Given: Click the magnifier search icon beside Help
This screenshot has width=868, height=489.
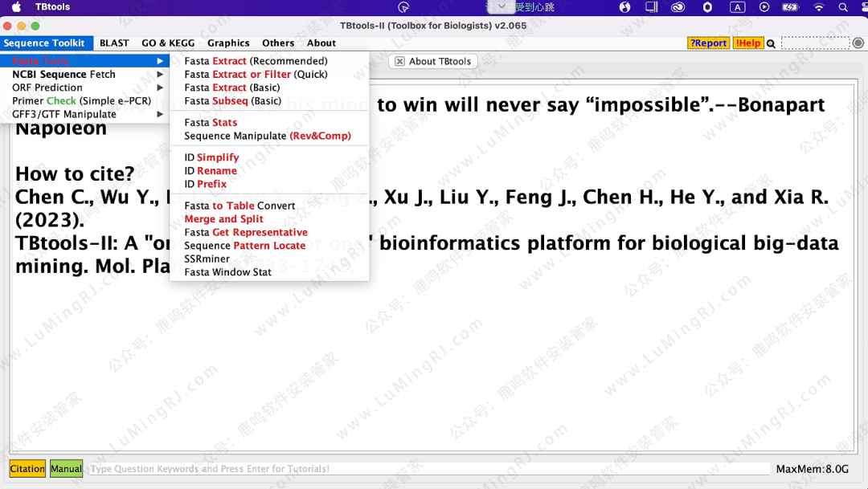Looking at the screenshot, I should tap(772, 43).
